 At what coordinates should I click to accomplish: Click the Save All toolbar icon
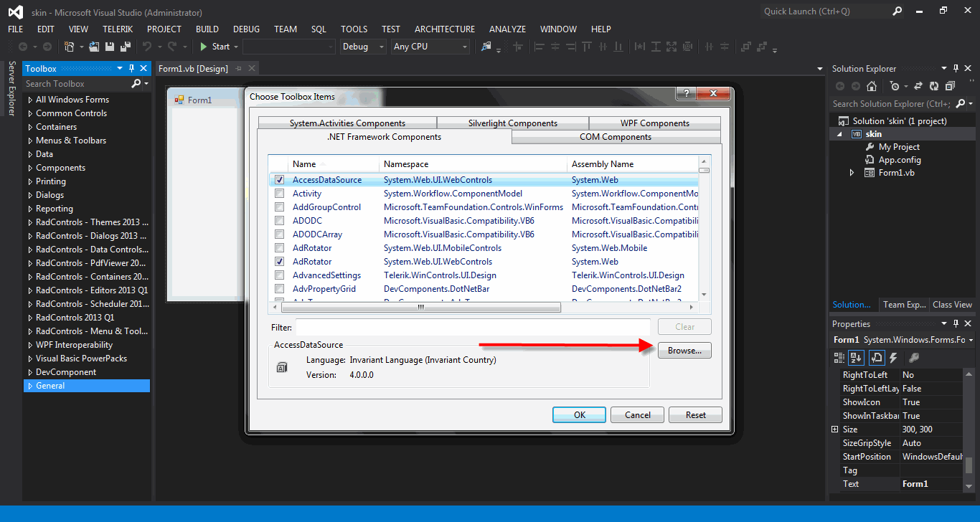125,47
